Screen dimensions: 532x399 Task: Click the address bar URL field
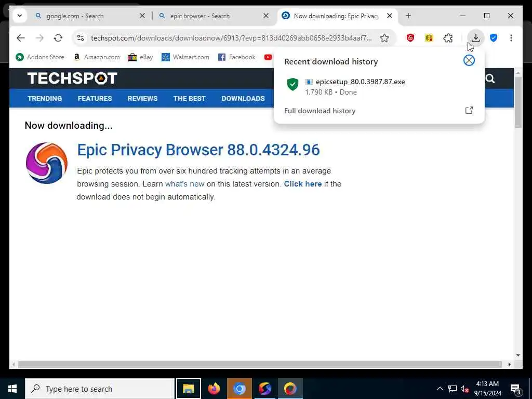tap(231, 38)
